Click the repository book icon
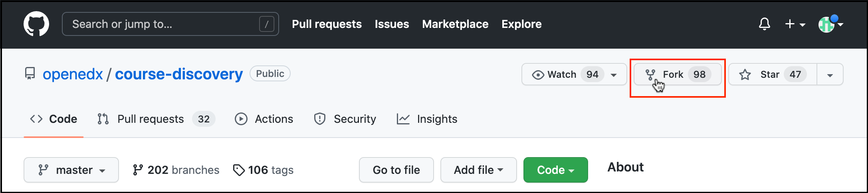This screenshot has height=193, width=868. [30, 74]
